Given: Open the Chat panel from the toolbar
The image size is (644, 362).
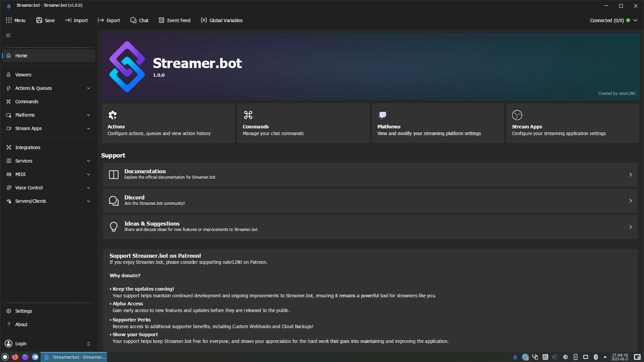Looking at the screenshot, I should 139,20.
